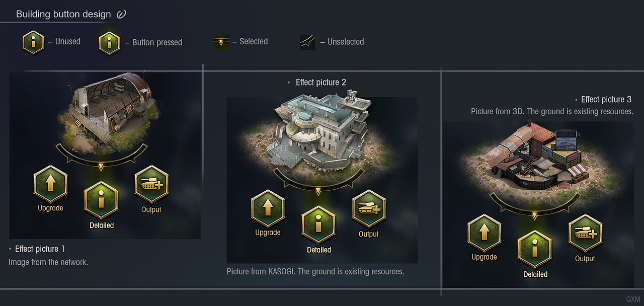Click yellow selection arrow under hangar building
644x306 pixels.
101,166
